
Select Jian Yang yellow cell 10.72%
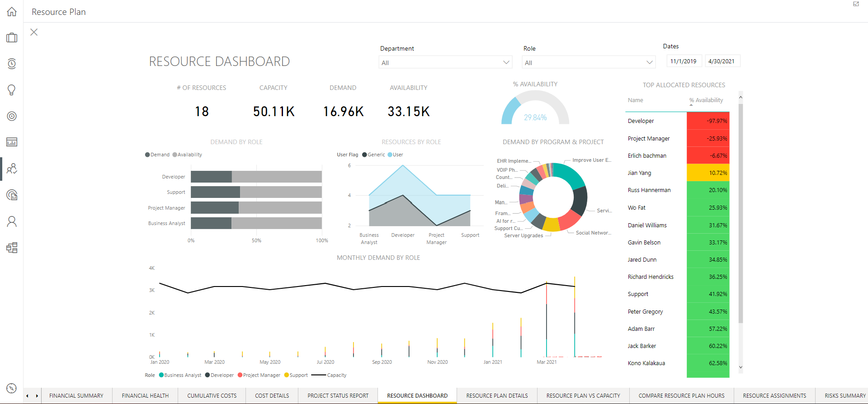tap(708, 173)
